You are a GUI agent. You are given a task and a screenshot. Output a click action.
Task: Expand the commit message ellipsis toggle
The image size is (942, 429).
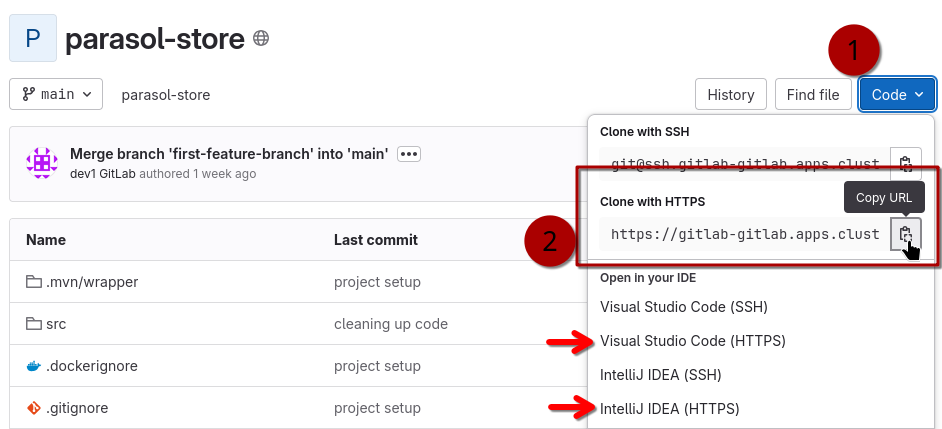click(408, 154)
